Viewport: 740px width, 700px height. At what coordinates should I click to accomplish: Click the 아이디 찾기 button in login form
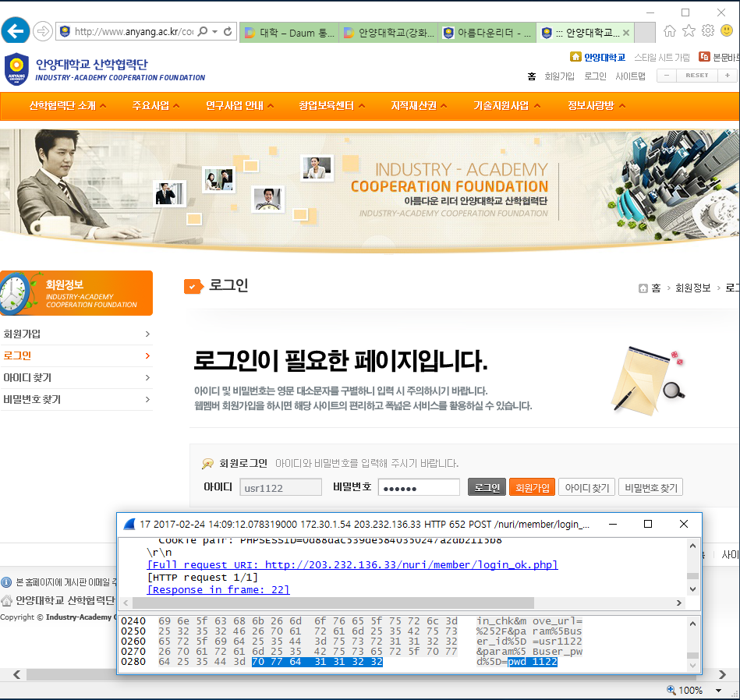586,487
